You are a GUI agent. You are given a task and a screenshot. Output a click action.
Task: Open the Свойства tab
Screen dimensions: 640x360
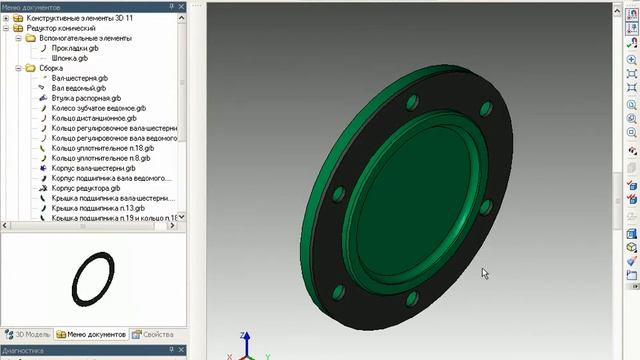[153, 334]
